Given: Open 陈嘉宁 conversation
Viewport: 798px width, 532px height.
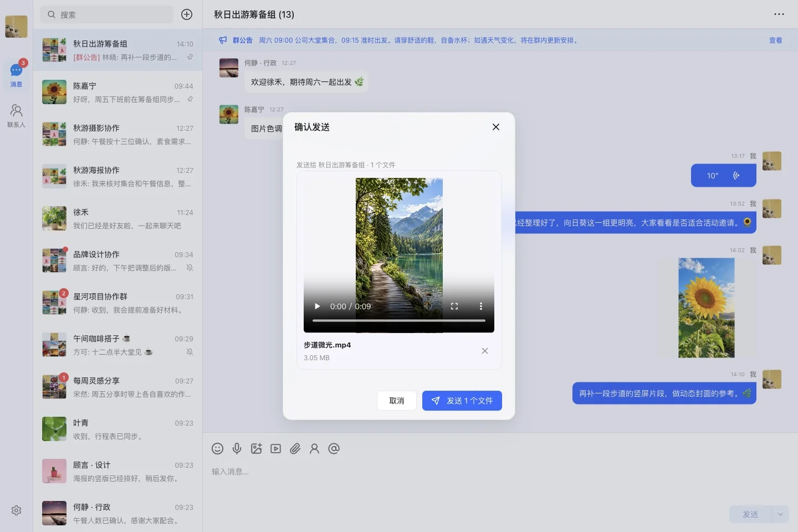Looking at the screenshot, I should pyautogui.click(x=117, y=92).
